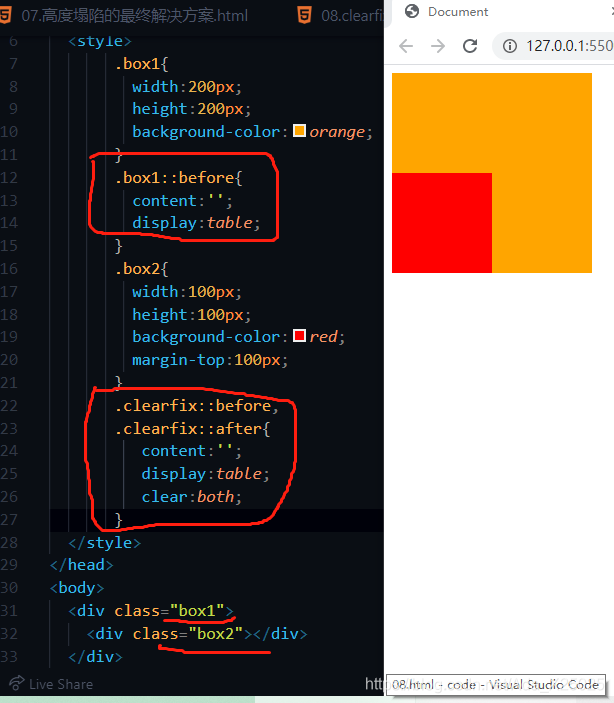Click the Live Share arrow icon
This screenshot has height=703, width=614.
coord(17,683)
